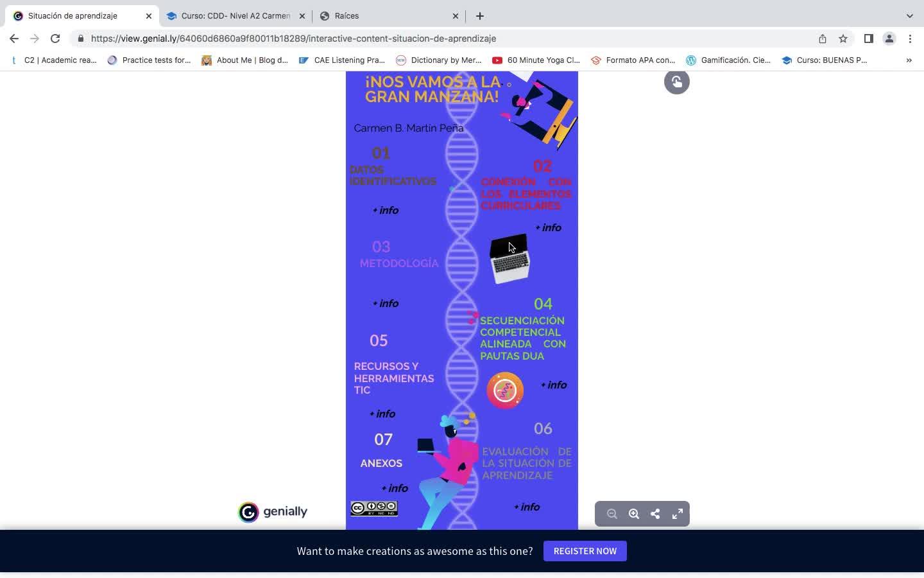Image resolution: width=924 pixels, height=578 pixels.
Task: Expand the tab search dropdown
Action: (x=909, y=16)
